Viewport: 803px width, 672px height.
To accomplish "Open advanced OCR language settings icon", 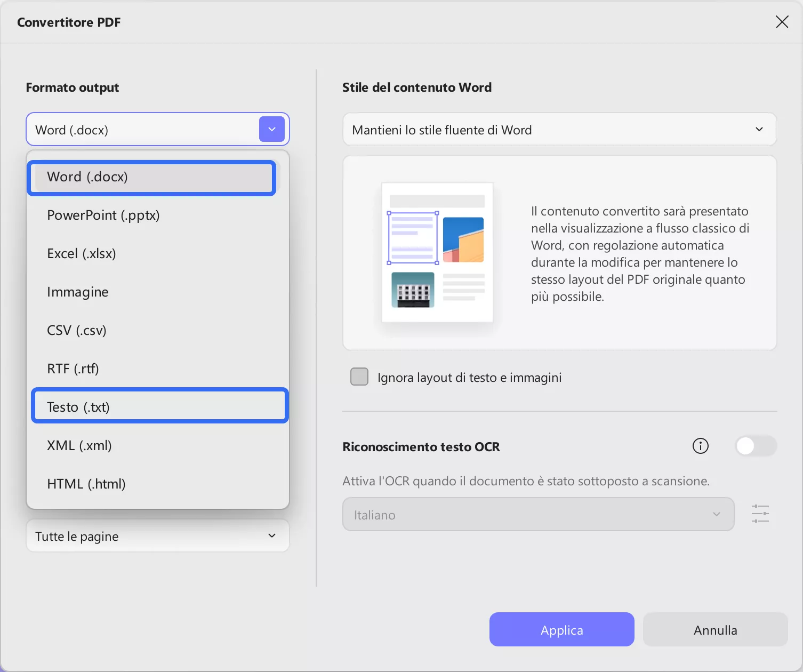I will (x=760, y=514).
